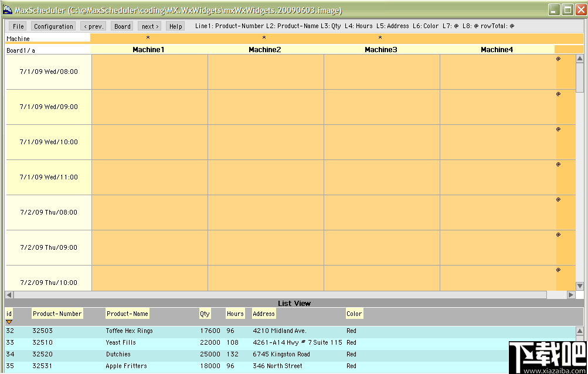Sort by the Product-Number column header
Screen dimensions: 588x374
57,313
